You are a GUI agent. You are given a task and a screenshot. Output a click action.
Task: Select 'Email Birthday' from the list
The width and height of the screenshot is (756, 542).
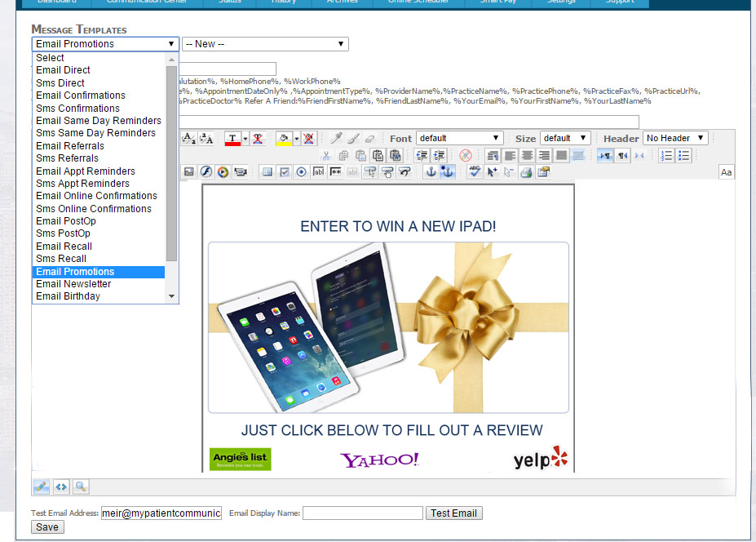point(99,296)
